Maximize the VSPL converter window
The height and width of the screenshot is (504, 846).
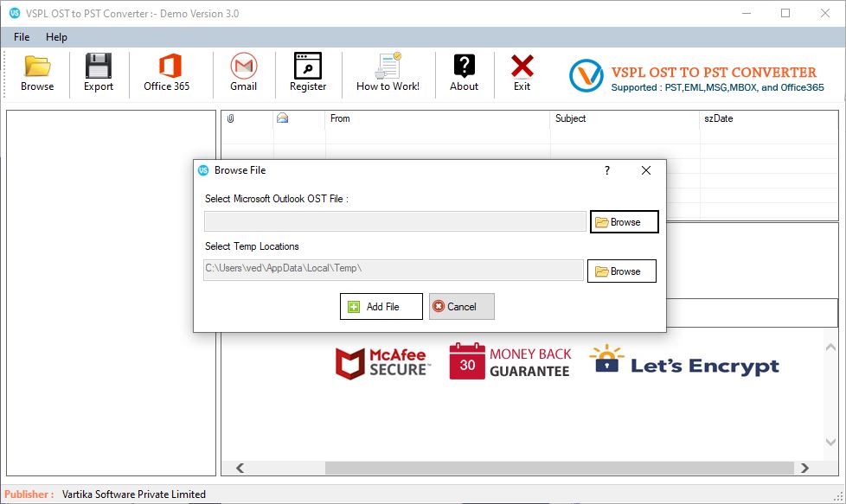point(785,14)
